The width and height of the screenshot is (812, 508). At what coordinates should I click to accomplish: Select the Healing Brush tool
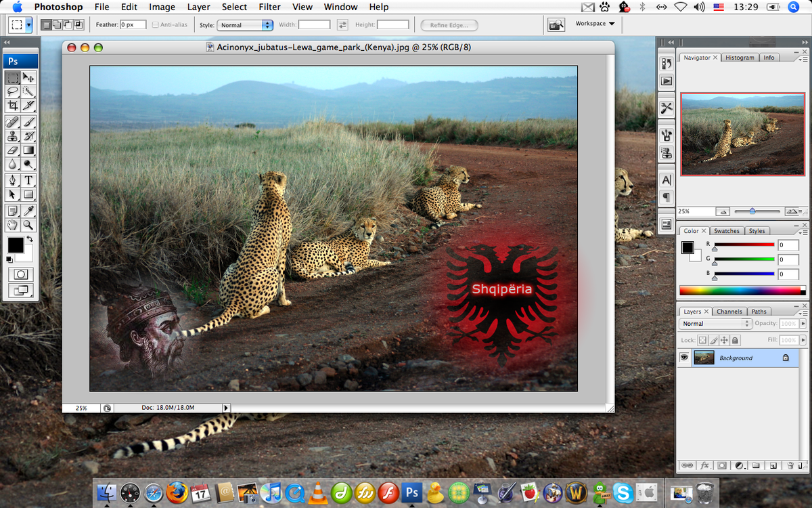pyautogui.click(x=12, y=122)
